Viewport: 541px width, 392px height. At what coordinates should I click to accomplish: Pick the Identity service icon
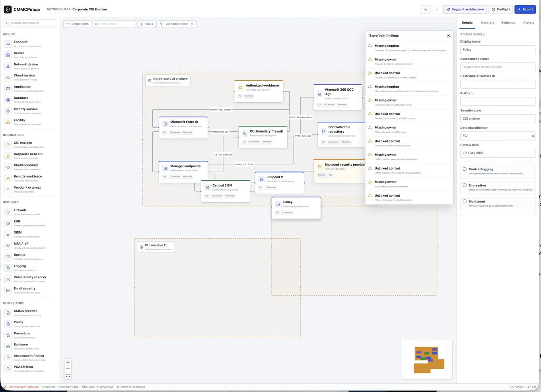coord(8,111)
